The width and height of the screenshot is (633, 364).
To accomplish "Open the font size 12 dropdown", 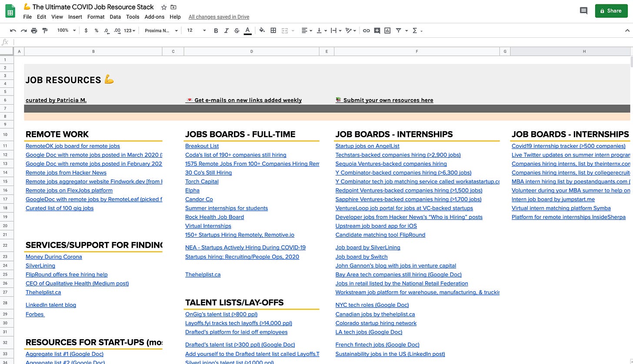I will pyautogui.click(x=197, y=30).
